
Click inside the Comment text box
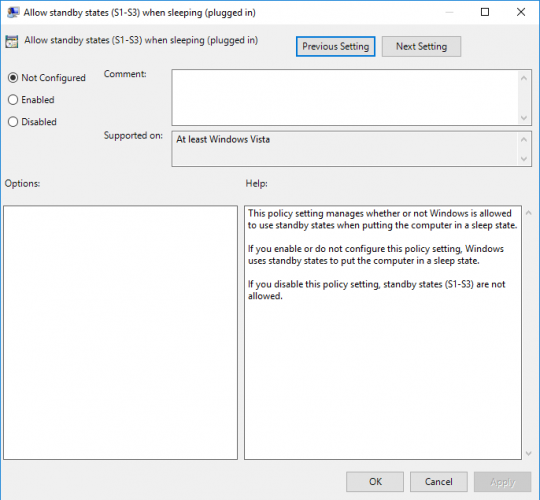[x=345, y=97]
